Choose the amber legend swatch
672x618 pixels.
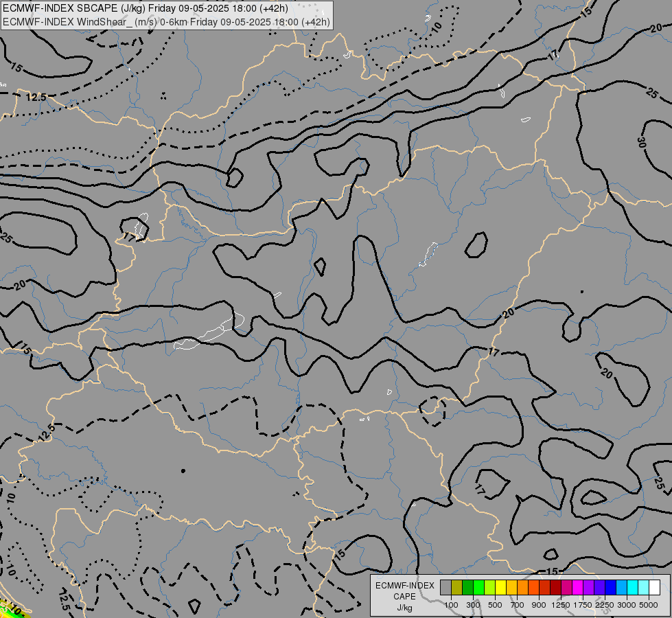(511, 588)
